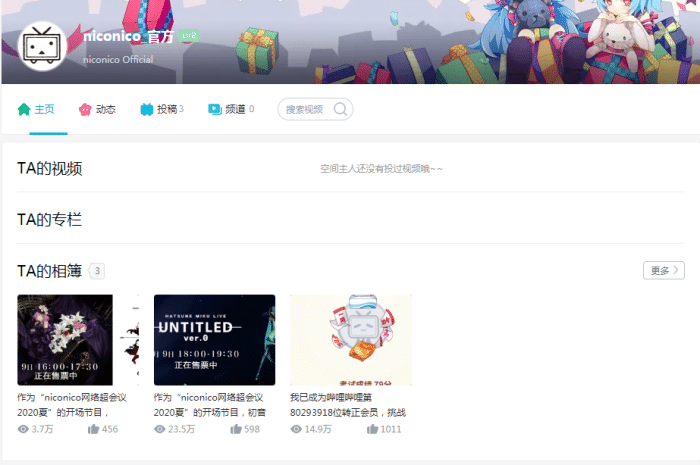Open first album post ending 的开场节目，
This screenshot has width=700, height=465.
click(72, 405)
